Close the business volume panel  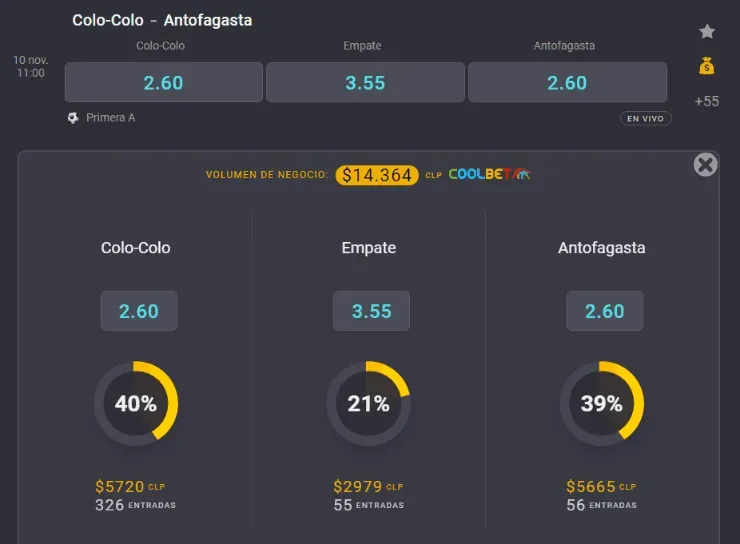[x=706, y=165]
